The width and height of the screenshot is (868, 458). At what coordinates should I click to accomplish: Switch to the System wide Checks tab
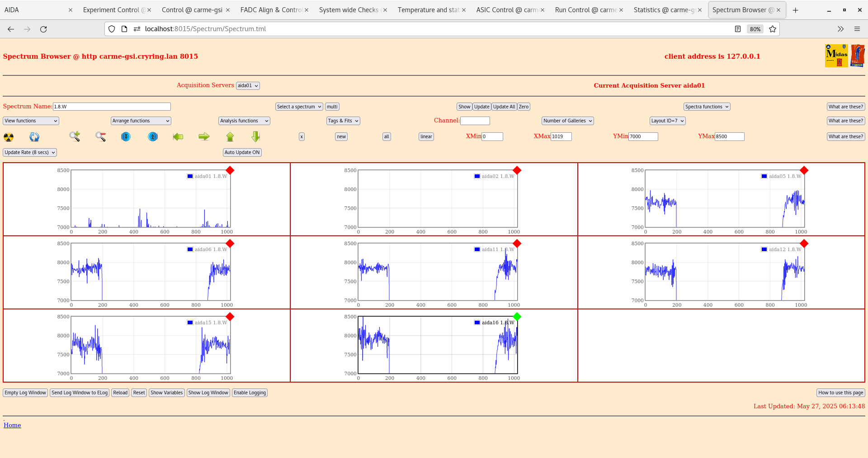click(x=349, y=9)
